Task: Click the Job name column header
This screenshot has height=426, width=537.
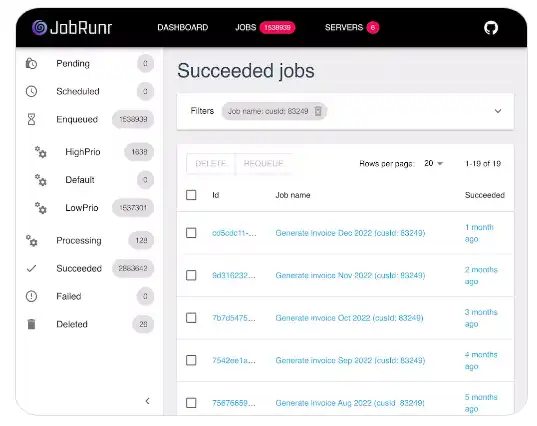Action: (x=293, y=195)
